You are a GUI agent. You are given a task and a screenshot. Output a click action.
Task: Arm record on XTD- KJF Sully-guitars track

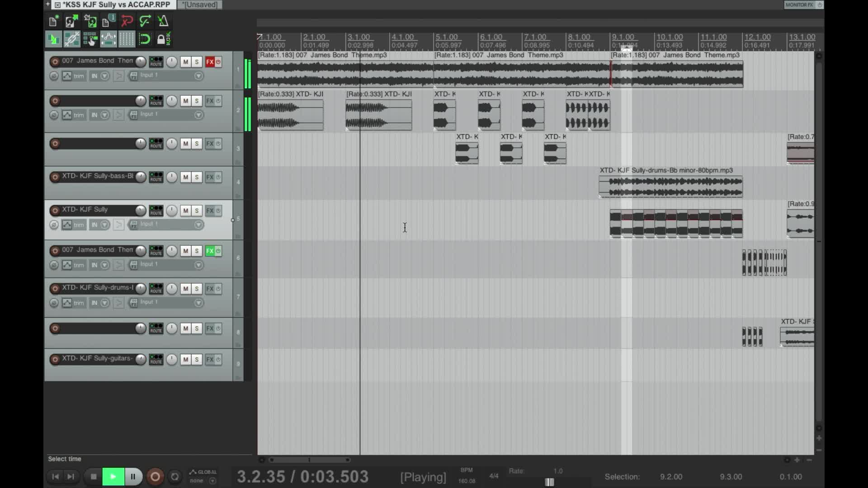click(55, 360)
